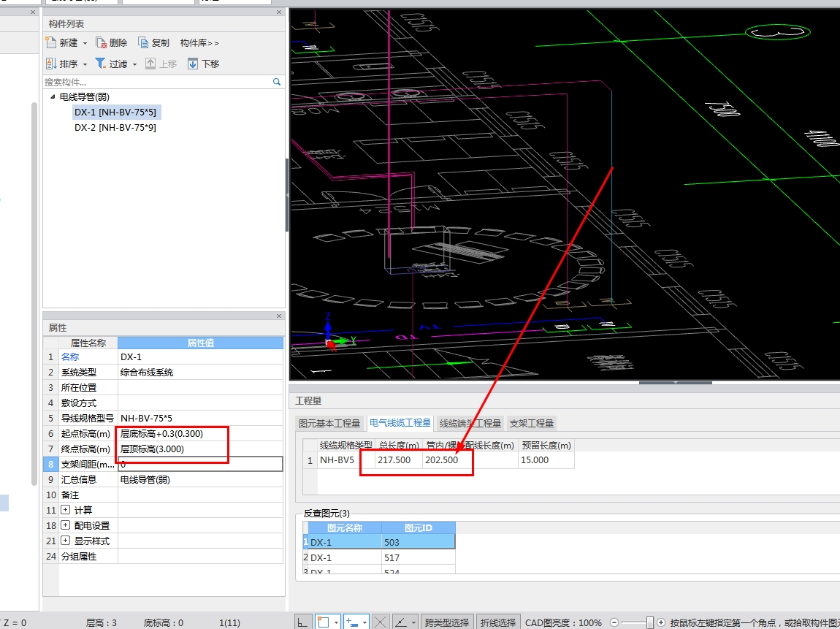This screenshot has width=840, height=629.
Task: Click the 排序 sort button
Action: (62, 64)
